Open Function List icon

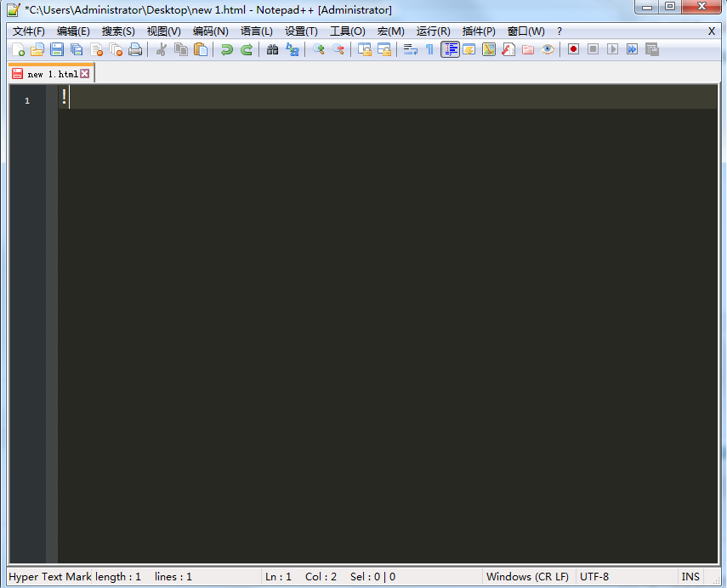point(508,49)
